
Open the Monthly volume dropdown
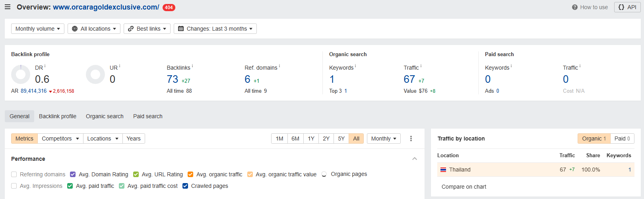[38, 29]
